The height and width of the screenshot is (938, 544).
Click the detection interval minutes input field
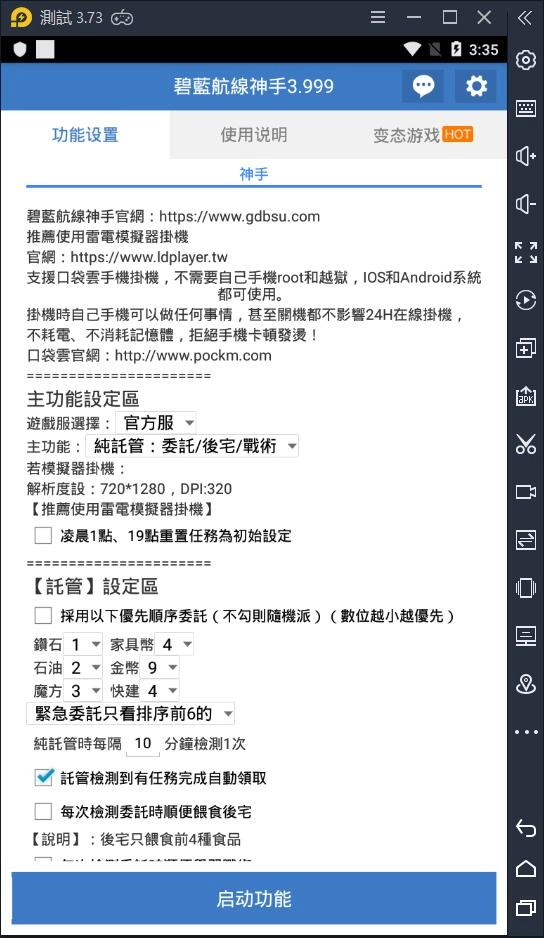click(142, 744)
